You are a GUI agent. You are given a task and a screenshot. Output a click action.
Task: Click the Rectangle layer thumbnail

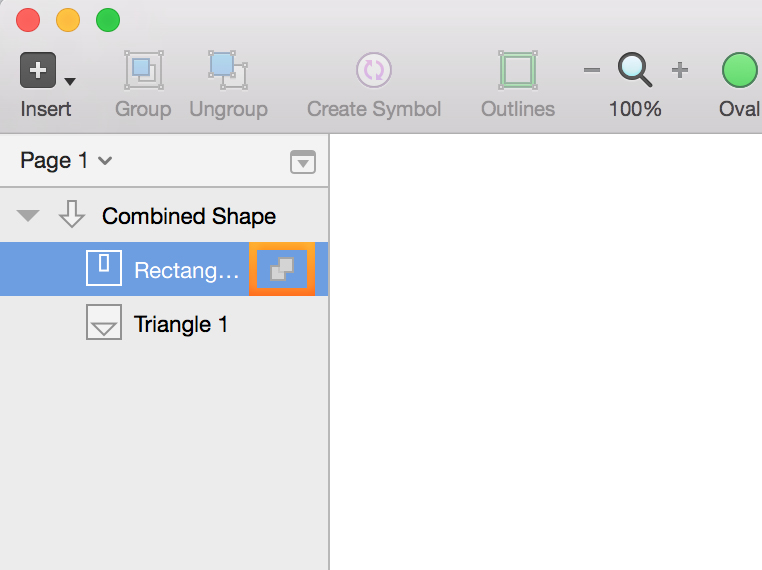[x=104, y=269]
